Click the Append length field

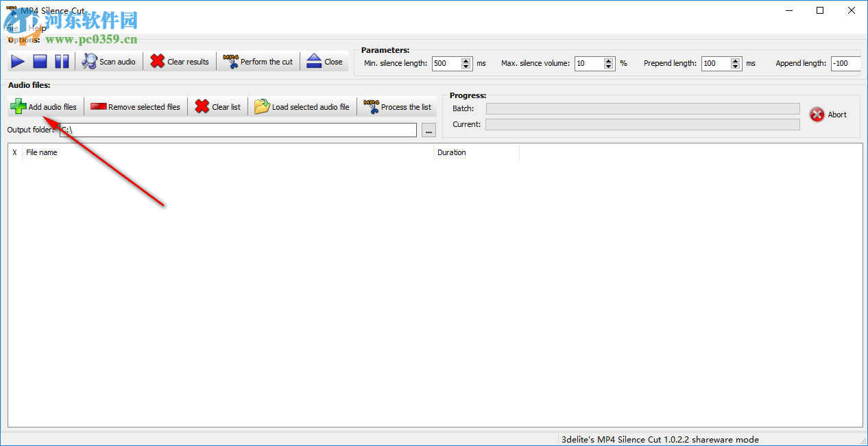tap(845, 63)
